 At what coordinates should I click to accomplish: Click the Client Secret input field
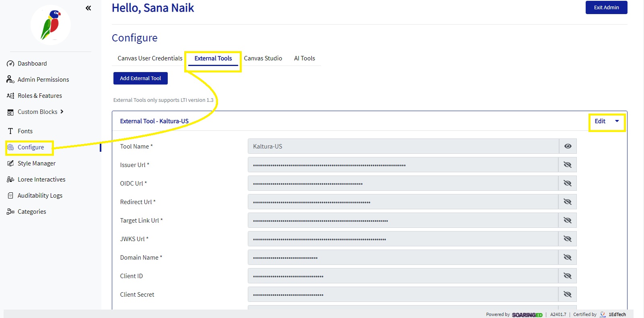tap(403, 294)
